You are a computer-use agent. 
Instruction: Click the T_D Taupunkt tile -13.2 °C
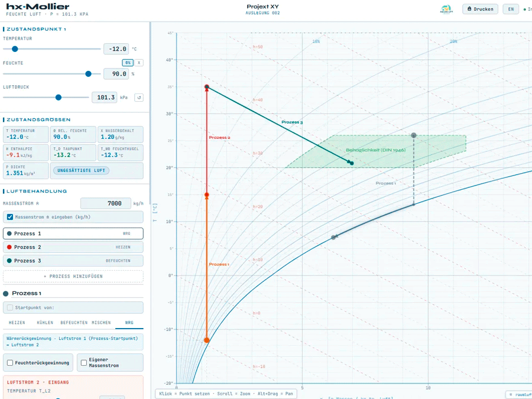tap(73, 153)
